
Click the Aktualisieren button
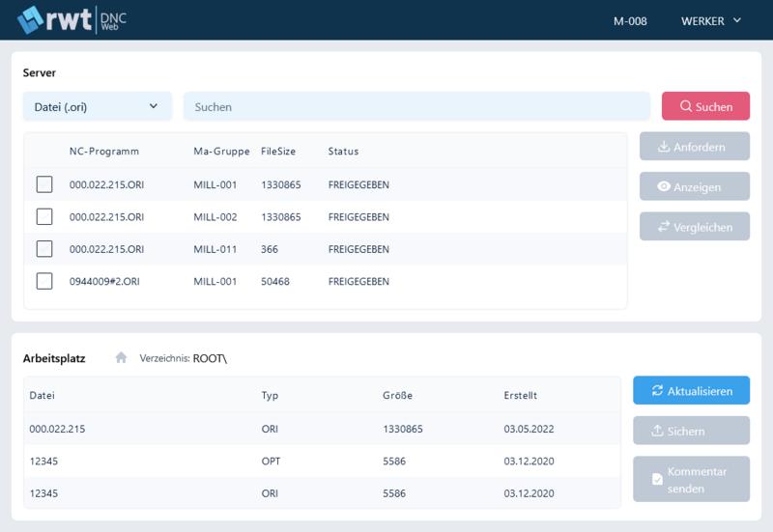(x=691, y=391)
